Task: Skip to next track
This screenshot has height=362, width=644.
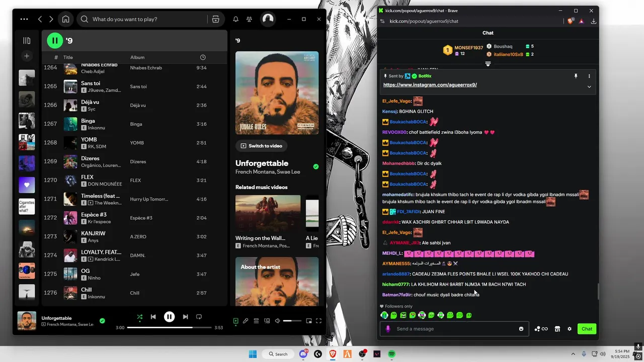Action: click(x=185, y=317)
